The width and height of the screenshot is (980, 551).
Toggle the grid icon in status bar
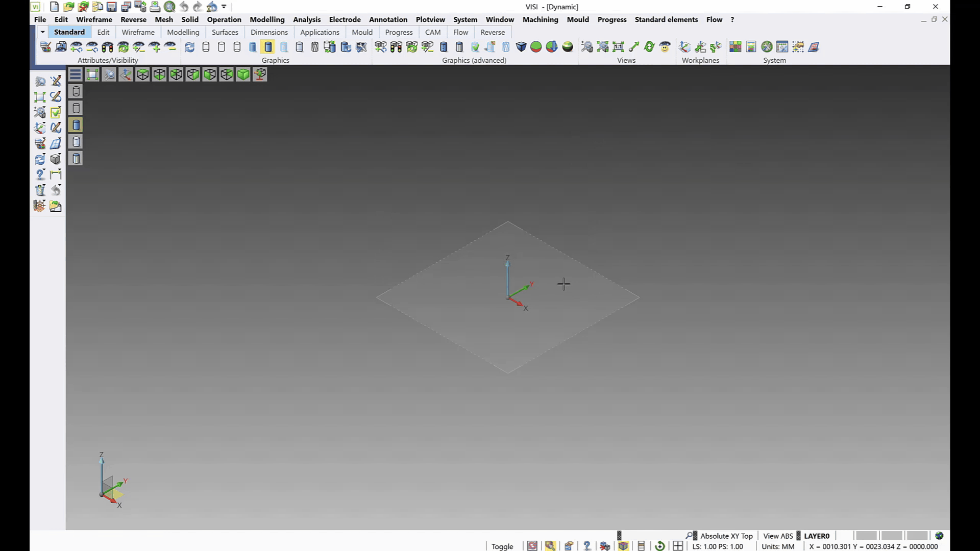[677, 546]
